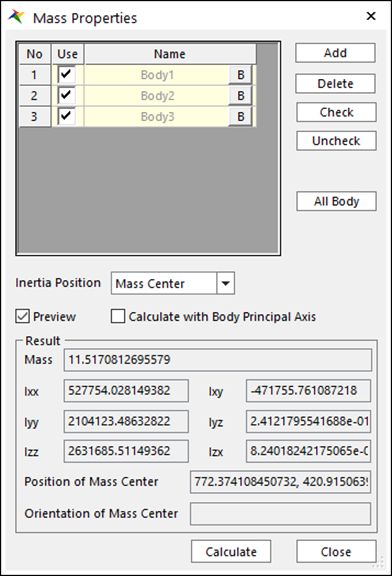Click the Ixy value field
This screenshot has width=392, height=576.
(x=308, y=390)
